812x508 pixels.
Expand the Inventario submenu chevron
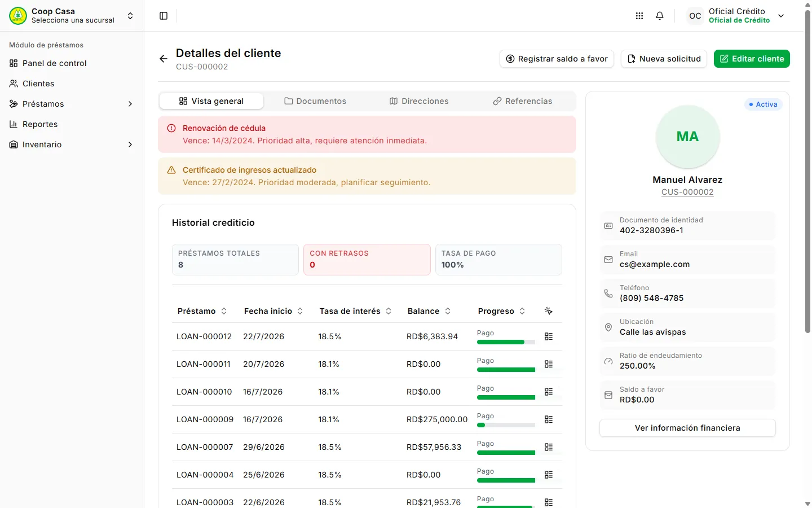(x=130, y=144)
